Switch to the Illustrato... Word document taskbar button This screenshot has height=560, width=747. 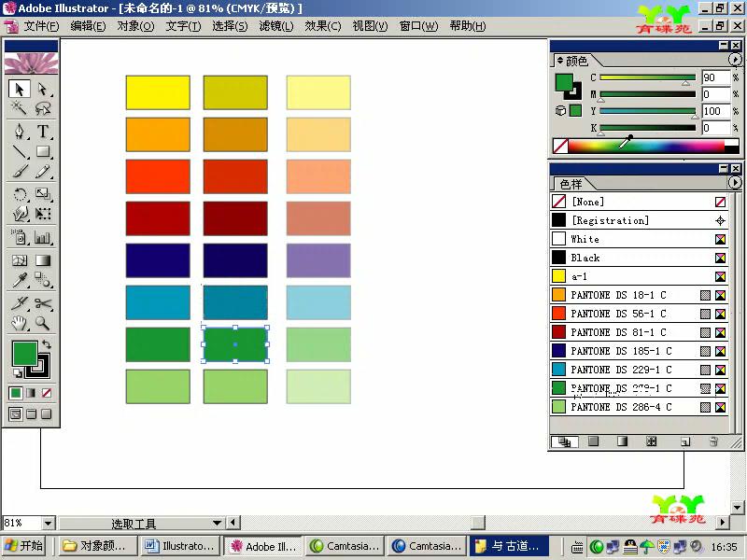coord(181,546)
